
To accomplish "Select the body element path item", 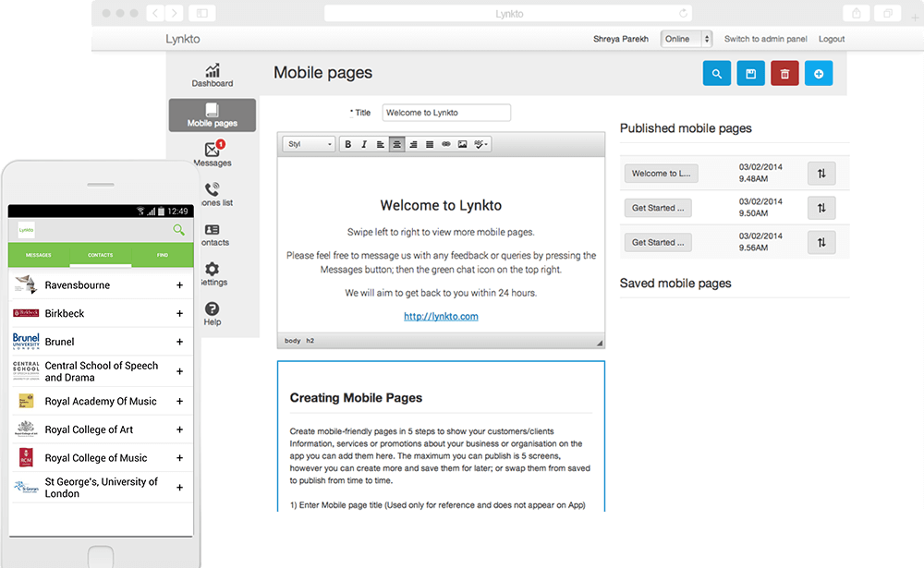I will point(292,341).
